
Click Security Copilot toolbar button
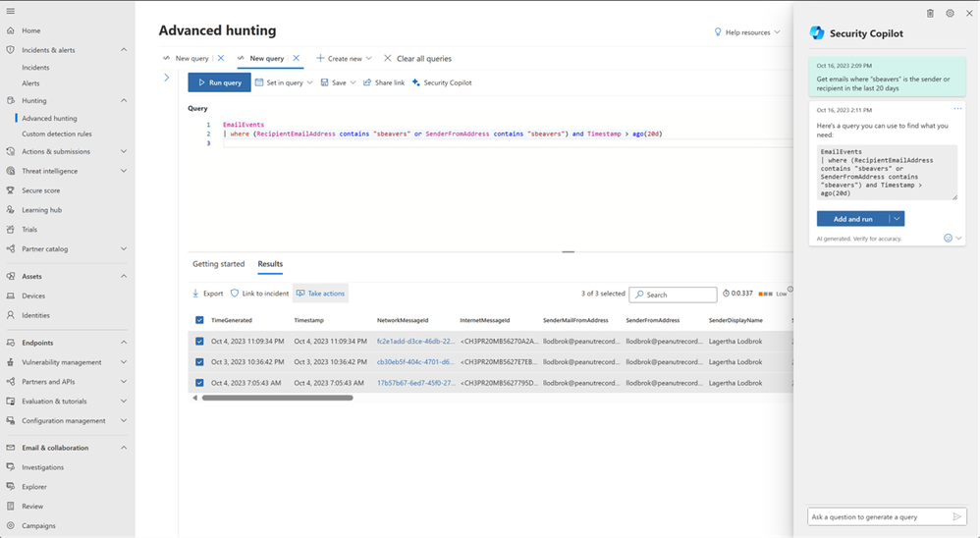tap(442, 82)
